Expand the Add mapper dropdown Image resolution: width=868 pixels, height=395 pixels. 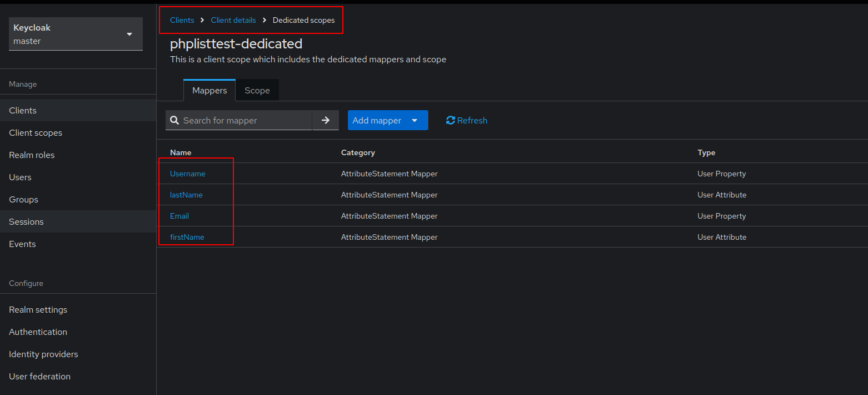click(x=388, y=120)
